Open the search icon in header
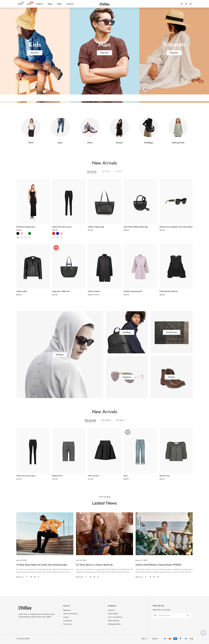The image size is (209, 644). (x=182, y=4)
